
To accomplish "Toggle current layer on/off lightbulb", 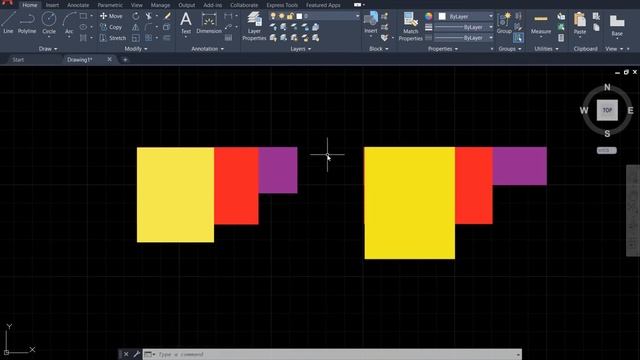I will [273, 16].
